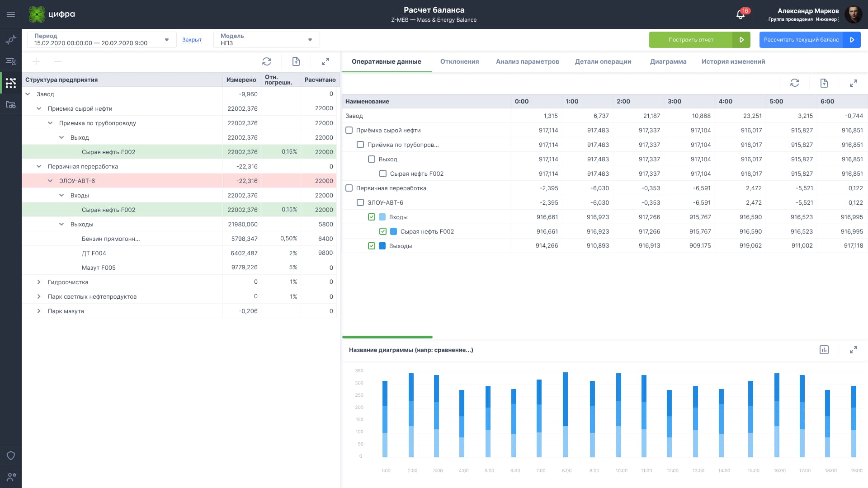Open user management icon in sidebar bottom
Viewport: 868px width, 488px height.
[11, 477]
